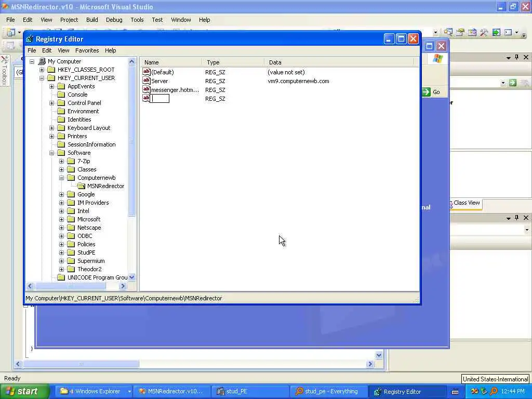Open Visual Studio Build menu

coord(92,20)
